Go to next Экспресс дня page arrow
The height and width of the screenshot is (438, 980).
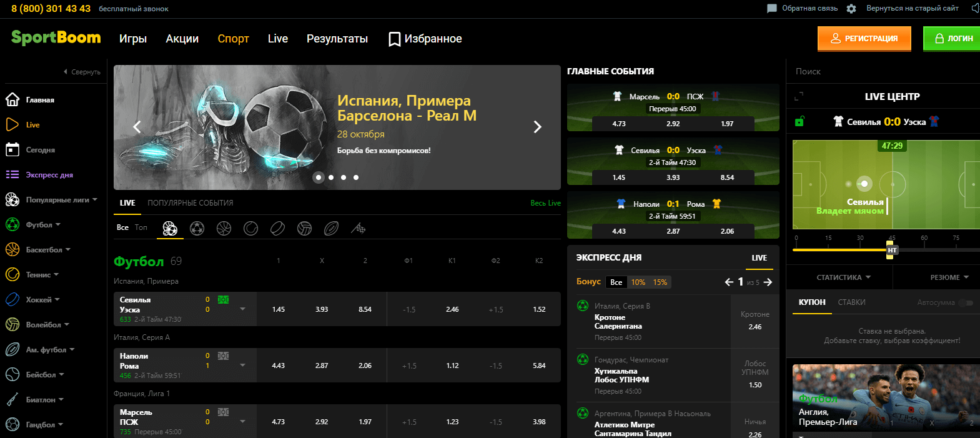tap(768, 282)
